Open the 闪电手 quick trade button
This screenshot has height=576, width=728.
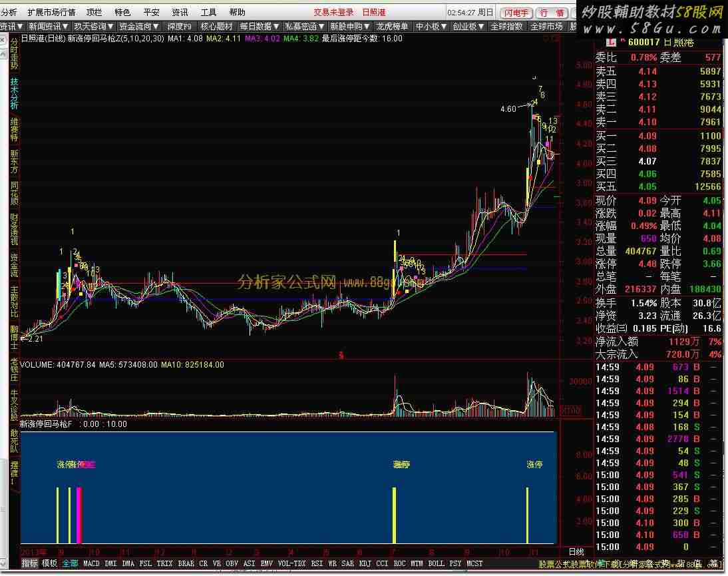coord(516,13)
